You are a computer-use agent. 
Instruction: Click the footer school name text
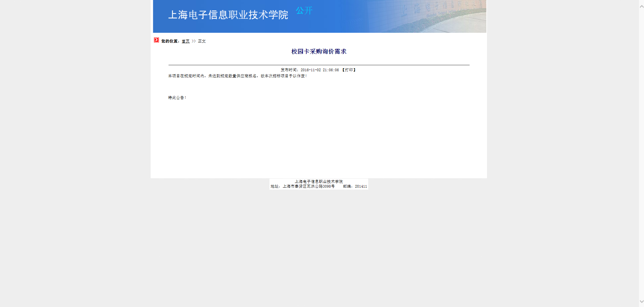[319, 182]
